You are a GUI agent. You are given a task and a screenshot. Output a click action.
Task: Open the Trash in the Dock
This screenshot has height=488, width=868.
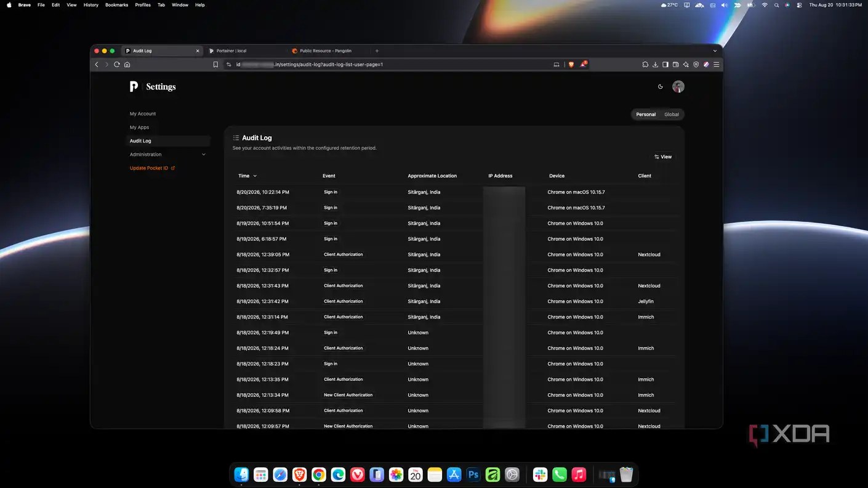[626, 474]
